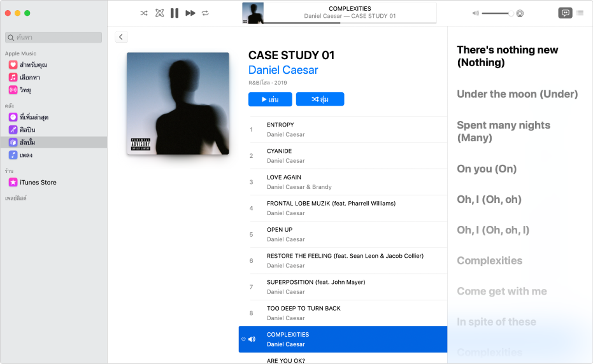Image resolution: width=593 pixels, height=364 pixels.
Task: Toggle shuffle in the playback controls
Action: [x=144, y=13]
